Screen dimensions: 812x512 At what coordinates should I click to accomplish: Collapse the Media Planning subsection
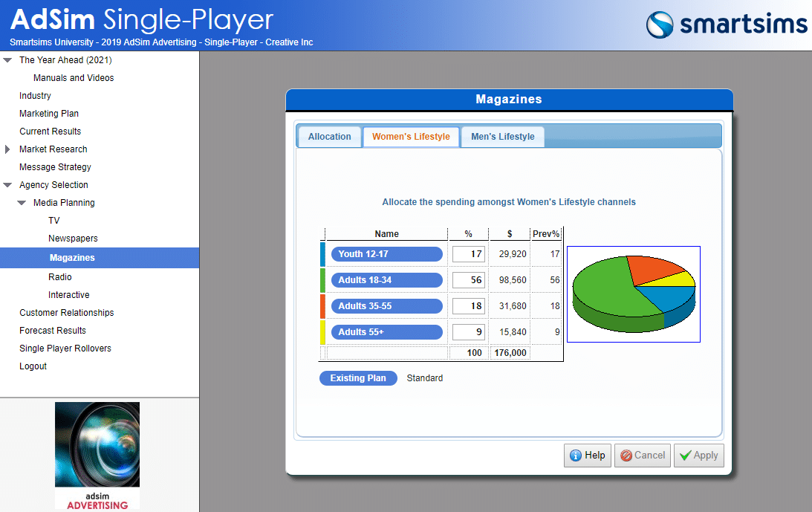[22, 203]
